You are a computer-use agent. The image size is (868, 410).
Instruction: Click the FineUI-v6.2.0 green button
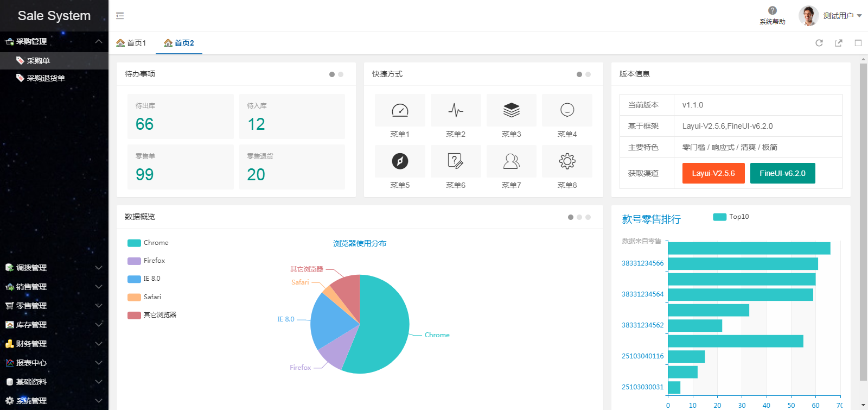[782, 173]
